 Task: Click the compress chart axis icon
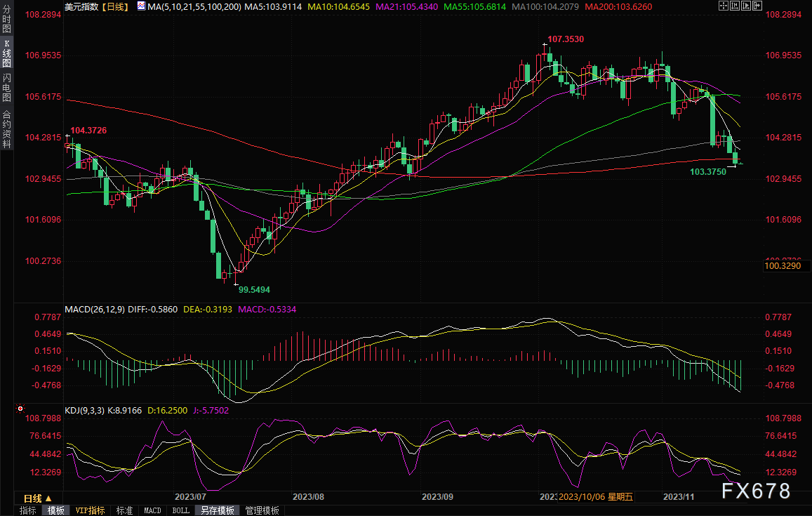(735, 6)
